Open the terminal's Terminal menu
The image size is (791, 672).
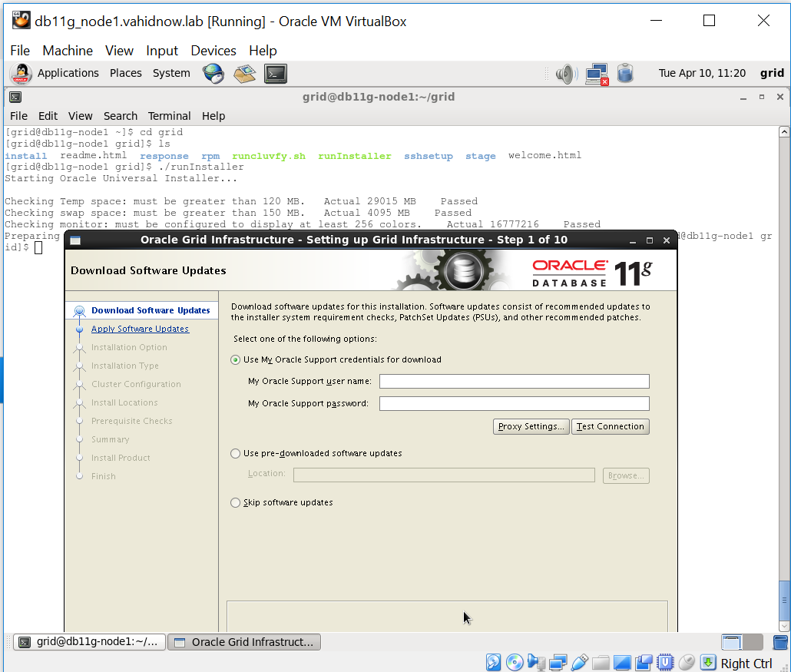pos(170,116)
